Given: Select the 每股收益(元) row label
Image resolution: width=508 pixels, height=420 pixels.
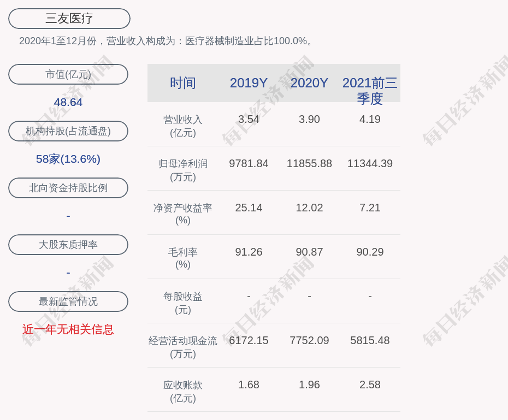Looking at the screenshot, I should pyautogui.click(x=183, y=303).
